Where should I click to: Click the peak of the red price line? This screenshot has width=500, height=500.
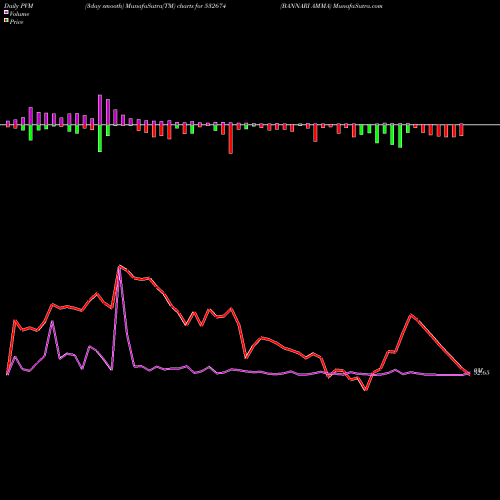tap(119, 266)
